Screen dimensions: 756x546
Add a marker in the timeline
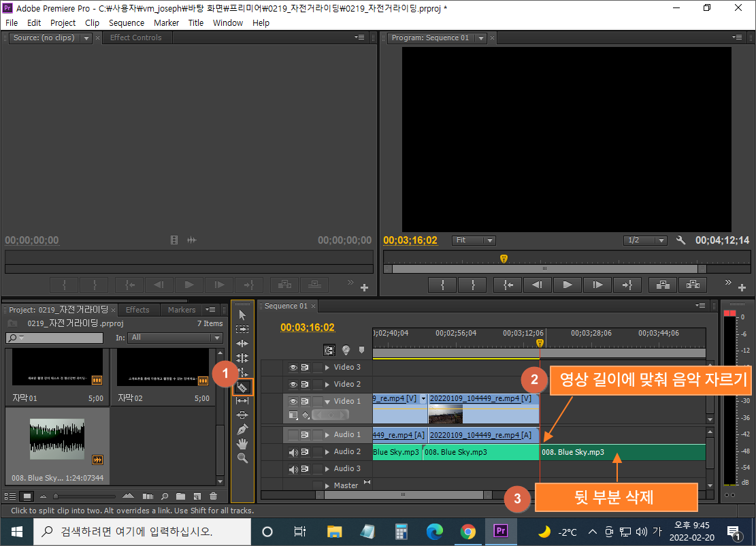point(361,350)
